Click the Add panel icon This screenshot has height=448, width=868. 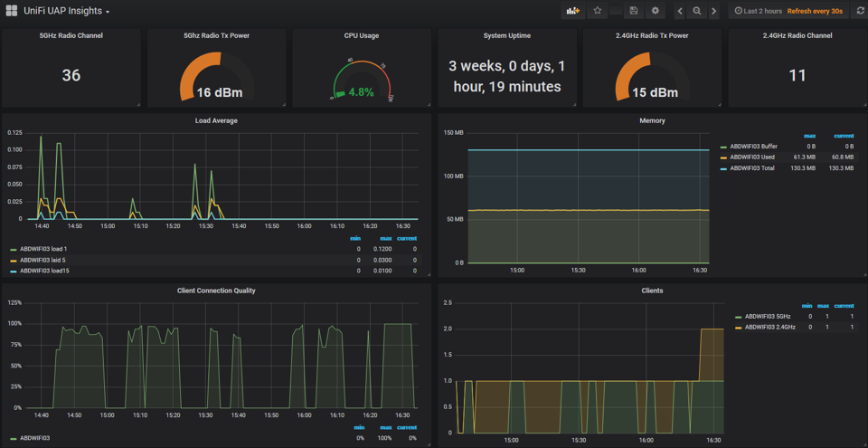tap(573, 11)
